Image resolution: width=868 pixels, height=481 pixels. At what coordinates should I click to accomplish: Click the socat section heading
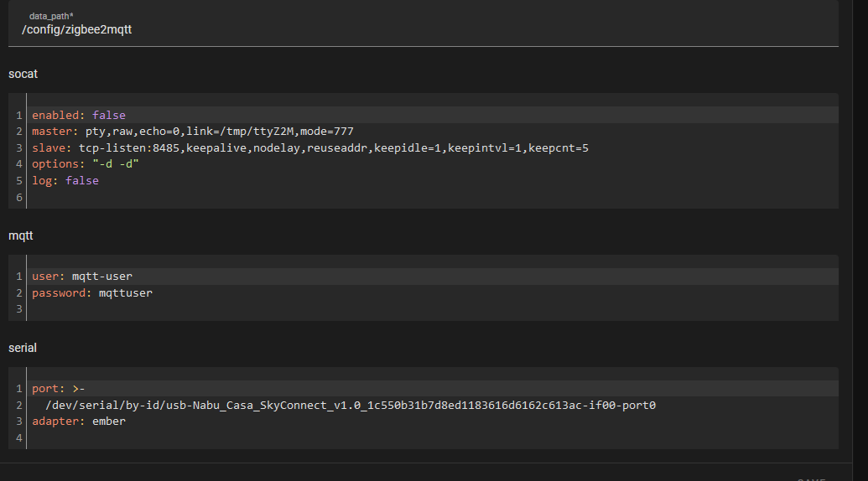tap(23, 74)
